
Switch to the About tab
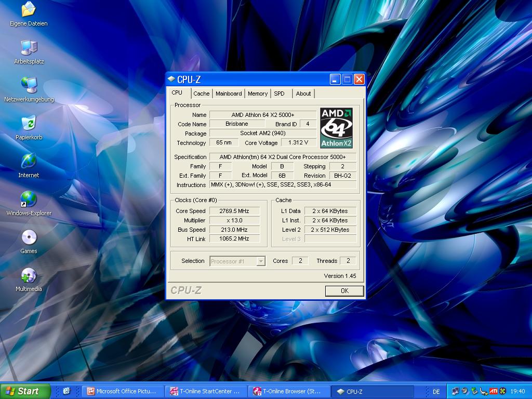coord(303,94)
